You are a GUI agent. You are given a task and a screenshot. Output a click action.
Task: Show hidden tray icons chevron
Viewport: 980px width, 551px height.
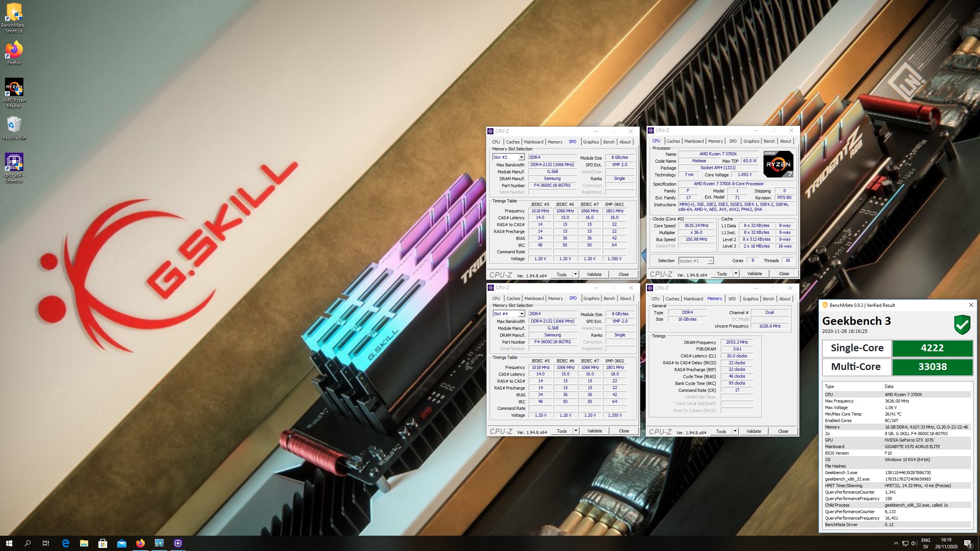896,543
